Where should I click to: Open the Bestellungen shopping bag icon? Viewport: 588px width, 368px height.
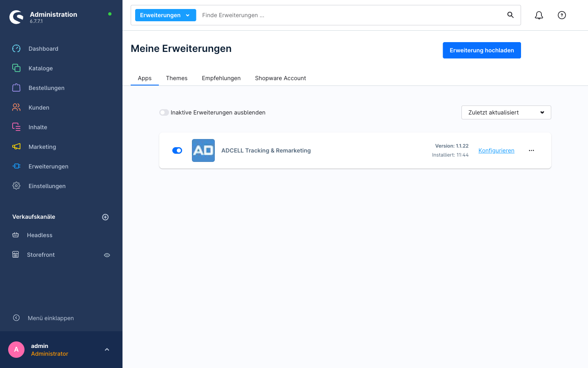click(16, 88)
